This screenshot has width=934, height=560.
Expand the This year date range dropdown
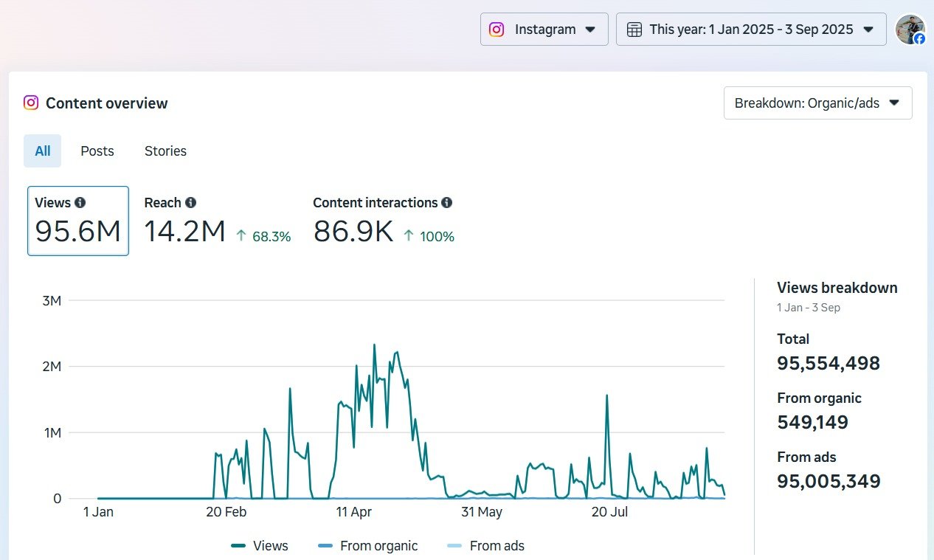coord(751,30)
